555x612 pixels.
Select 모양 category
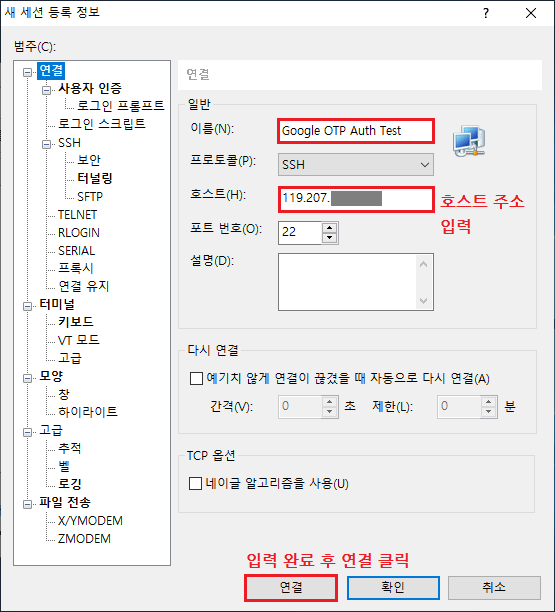51,376
